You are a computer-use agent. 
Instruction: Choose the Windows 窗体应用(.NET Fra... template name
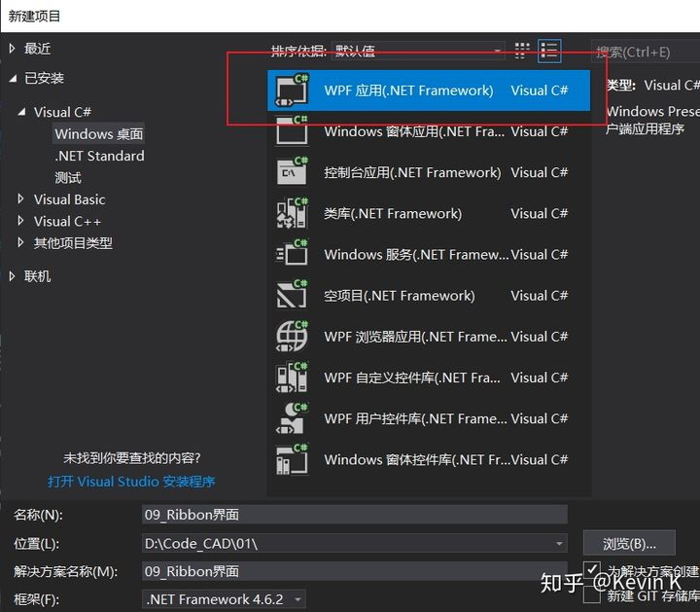[x=414, y=131]
